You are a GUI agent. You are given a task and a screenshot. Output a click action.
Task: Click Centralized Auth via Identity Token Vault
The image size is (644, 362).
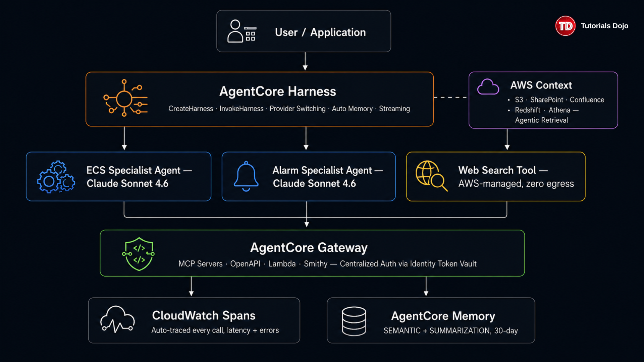[x=408, y=264]
